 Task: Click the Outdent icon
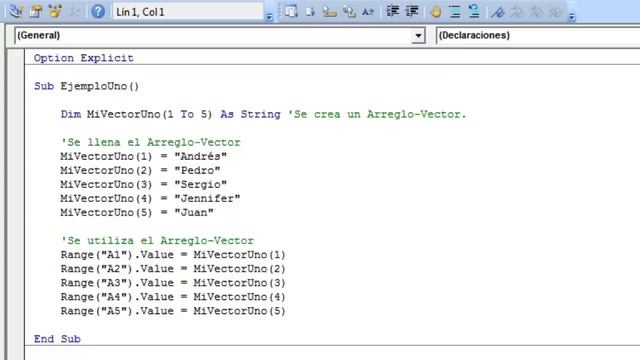(412, 11)
